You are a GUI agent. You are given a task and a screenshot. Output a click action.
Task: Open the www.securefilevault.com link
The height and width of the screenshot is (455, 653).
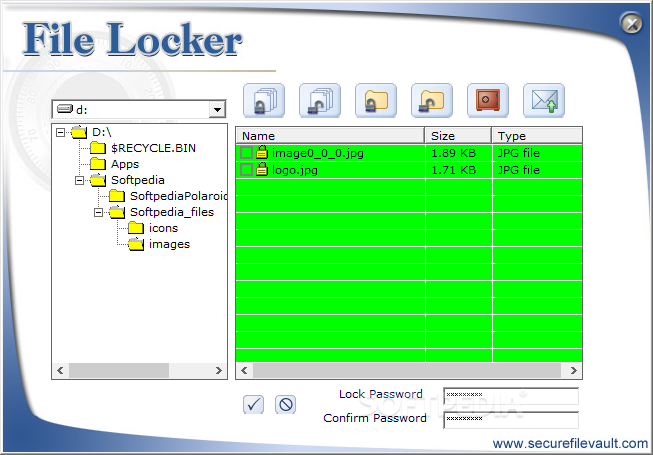(570, 444)
